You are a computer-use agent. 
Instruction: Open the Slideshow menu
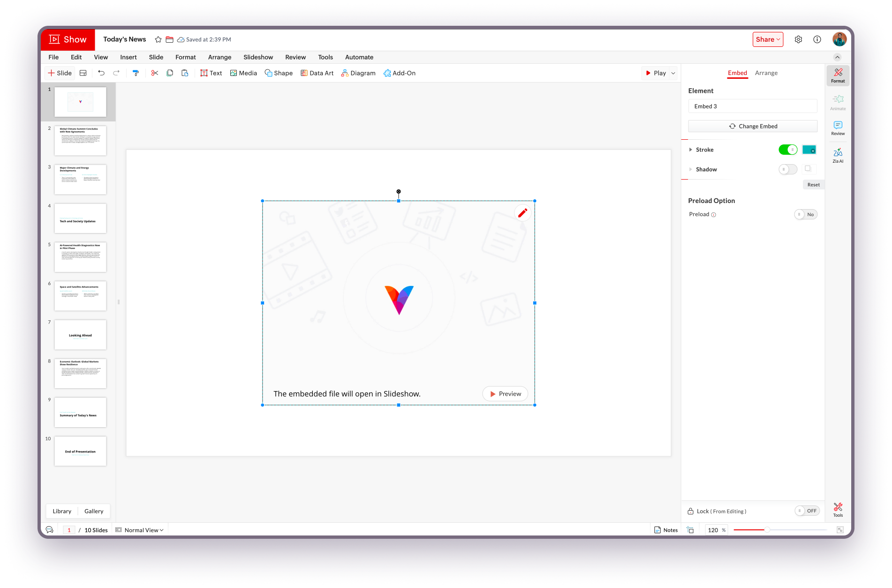[x=258, y=57]
